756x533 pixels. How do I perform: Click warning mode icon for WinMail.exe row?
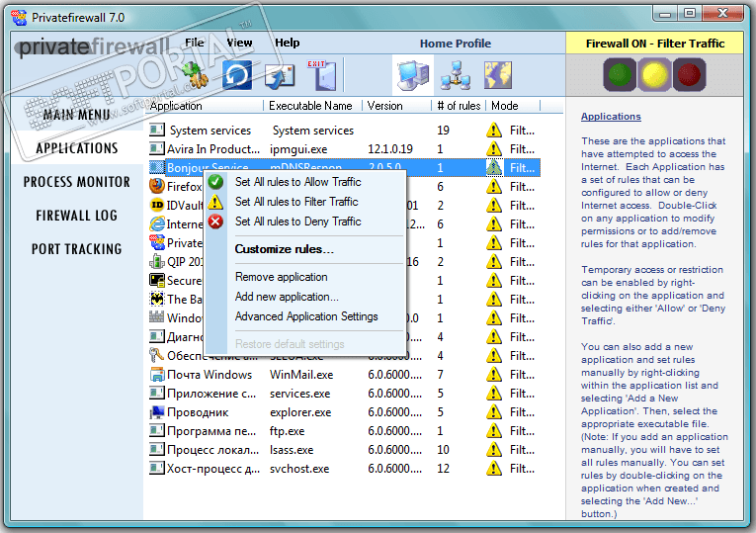(x=494, y=375)
